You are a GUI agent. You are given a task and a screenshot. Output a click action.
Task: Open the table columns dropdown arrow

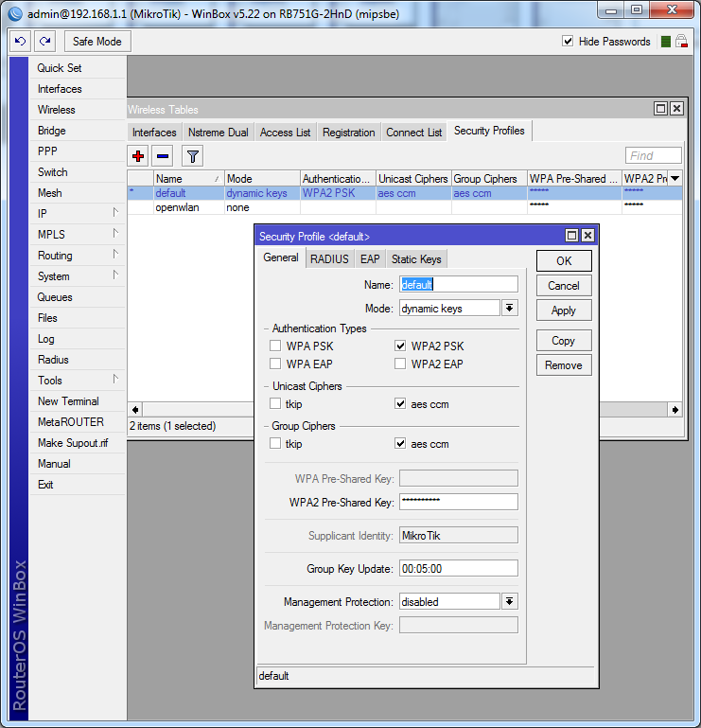tap(675, 178)
